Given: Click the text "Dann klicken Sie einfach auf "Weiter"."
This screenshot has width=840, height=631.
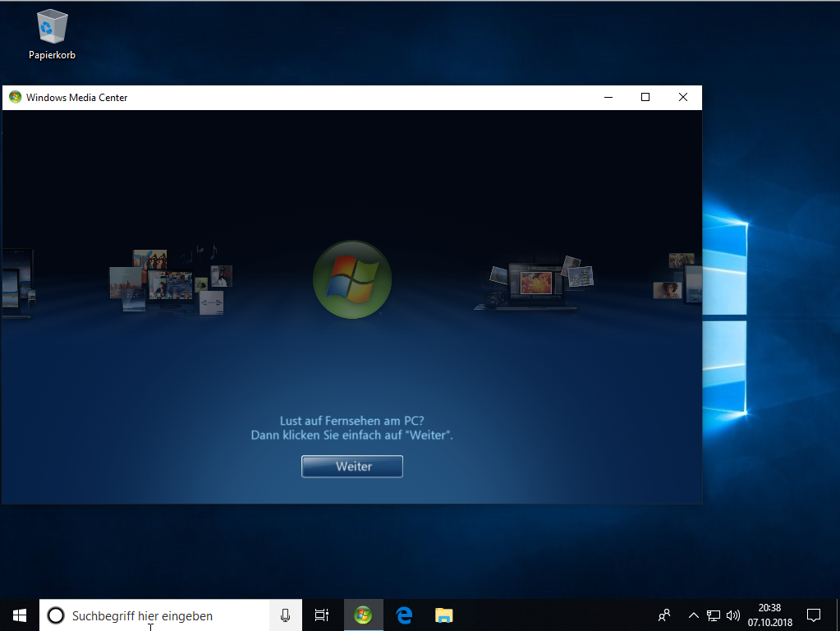Looking at the screenshot, I should pyautogui.click(x=352, y=435).
